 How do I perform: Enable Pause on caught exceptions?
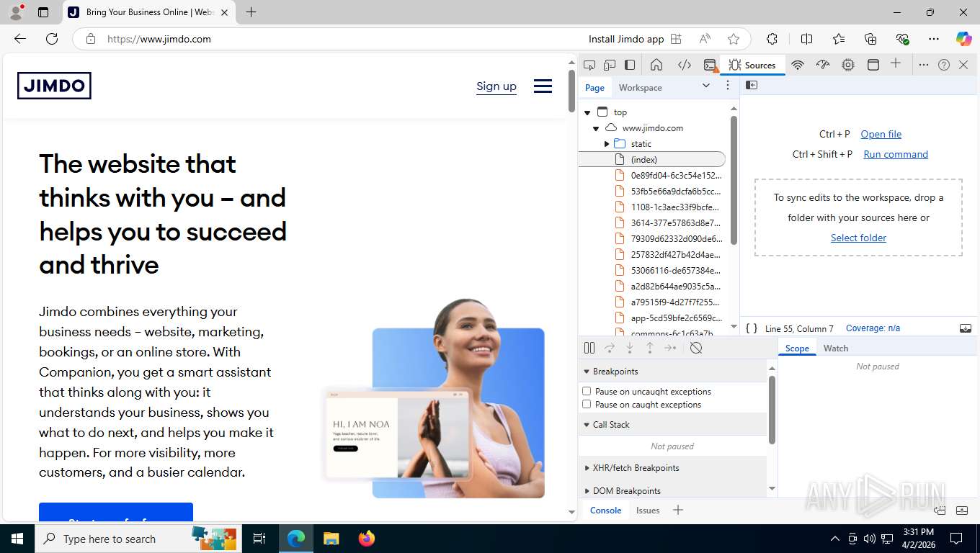pyautogui.click(x=587, y=404)
